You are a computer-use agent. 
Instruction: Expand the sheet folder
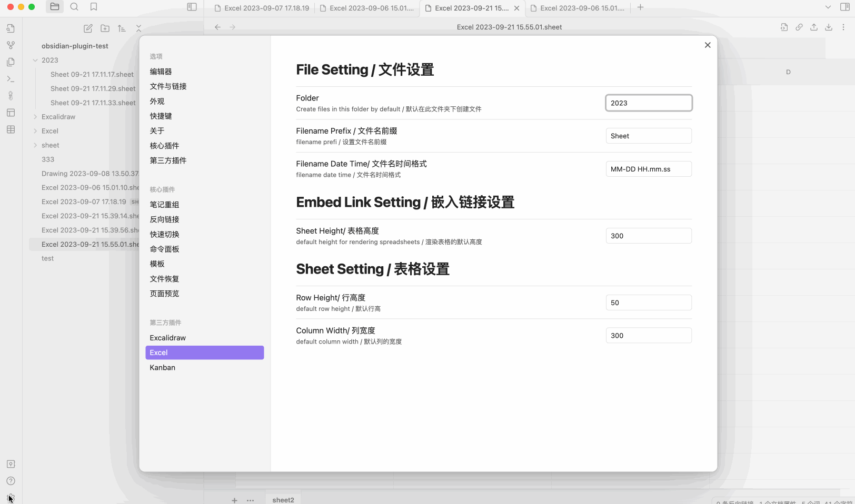(35, 145)
